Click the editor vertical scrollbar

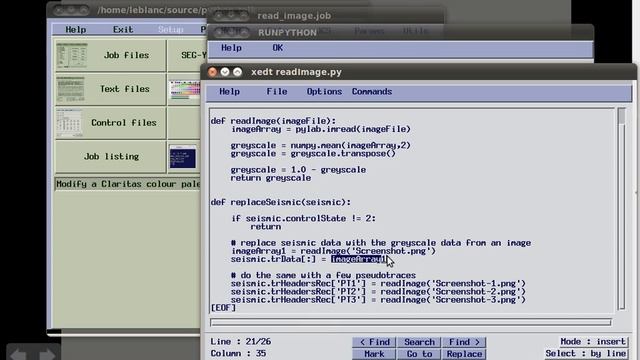(621, 209)
